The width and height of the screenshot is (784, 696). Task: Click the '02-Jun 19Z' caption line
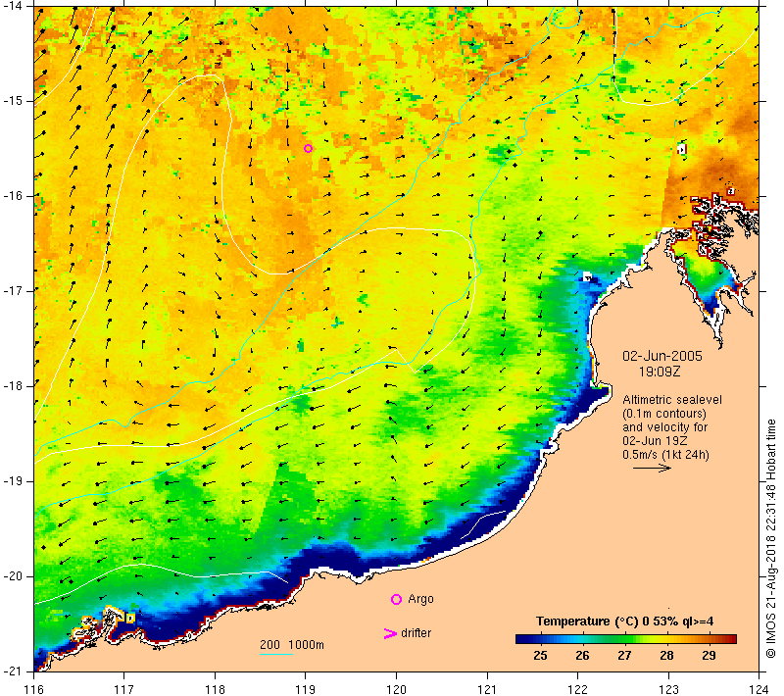(655, 441)
